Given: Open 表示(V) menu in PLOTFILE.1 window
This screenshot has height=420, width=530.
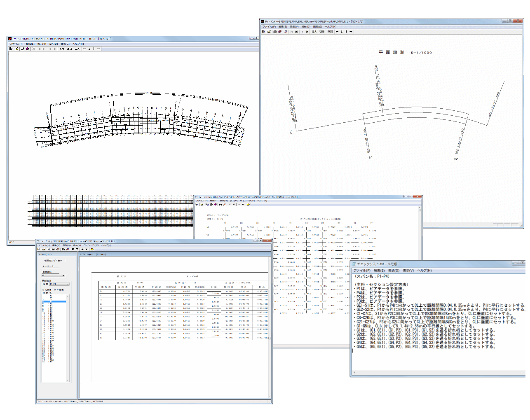Looking at the screenshot, I should (294, 27).
